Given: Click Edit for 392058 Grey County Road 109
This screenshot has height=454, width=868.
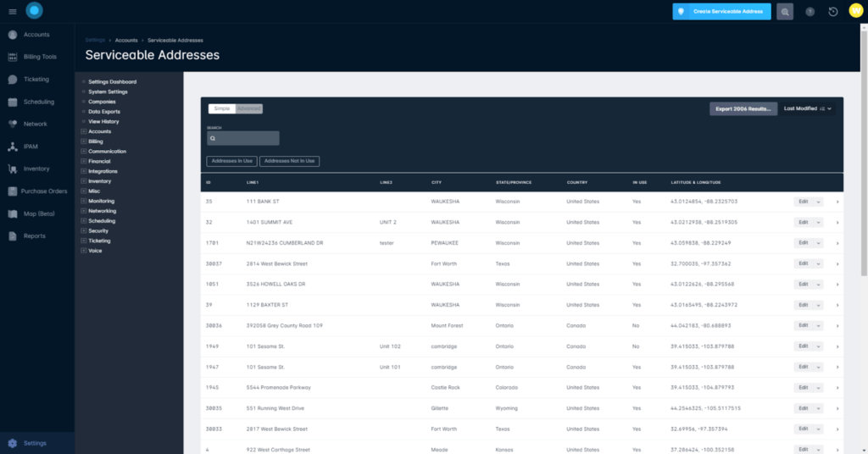Looking at the screenshot, I should (804, 326).
